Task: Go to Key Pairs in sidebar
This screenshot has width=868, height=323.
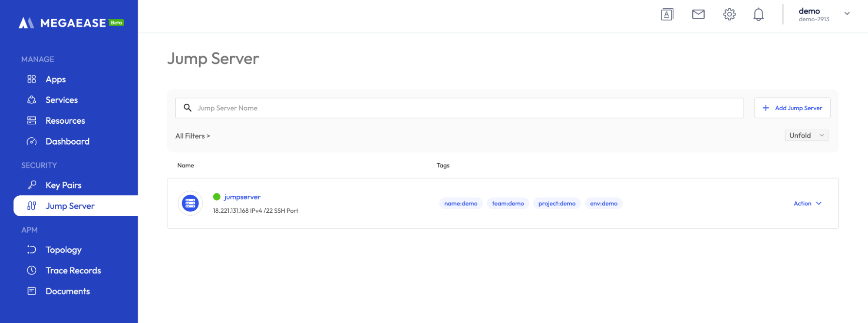Action: click(63, 185)
